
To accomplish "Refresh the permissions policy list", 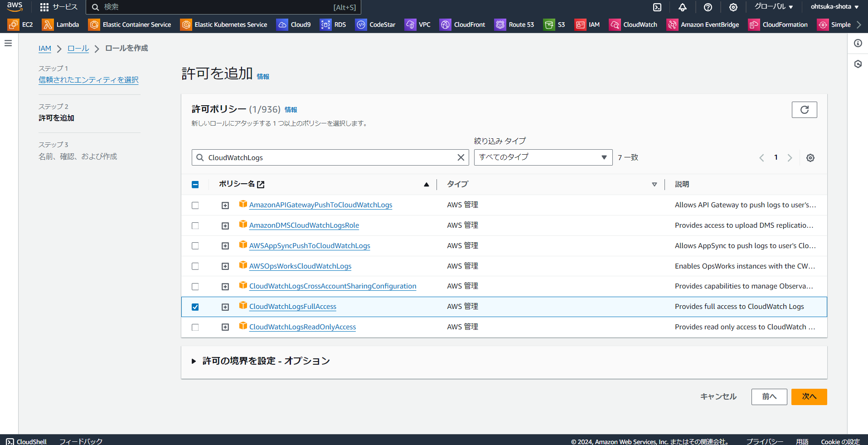I will (804, 109).
